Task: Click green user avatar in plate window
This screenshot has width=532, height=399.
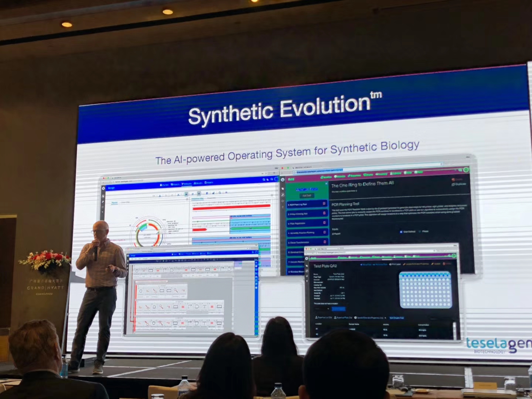Action: coord(453,256)
